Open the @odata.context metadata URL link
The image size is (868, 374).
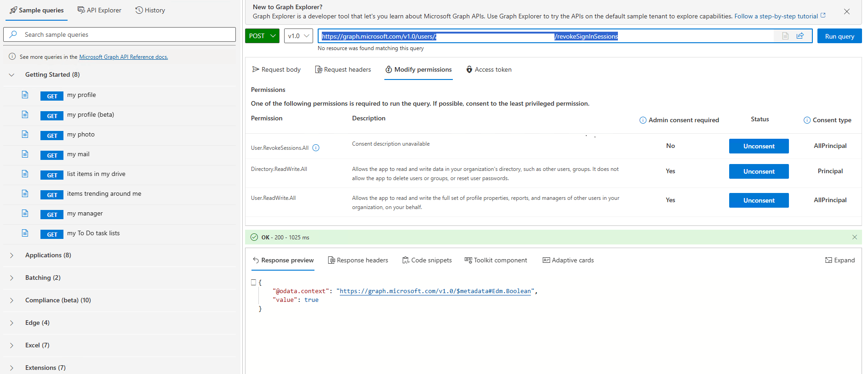click(435, 291)
